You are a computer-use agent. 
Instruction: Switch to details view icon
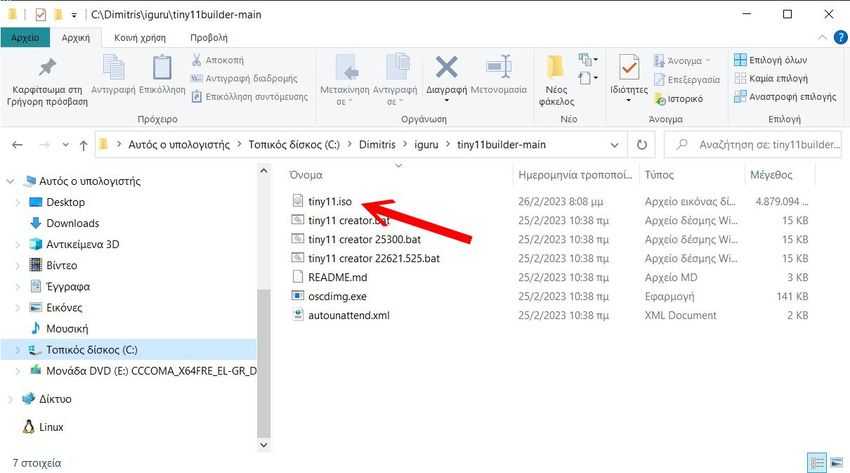tap(816, 463)
